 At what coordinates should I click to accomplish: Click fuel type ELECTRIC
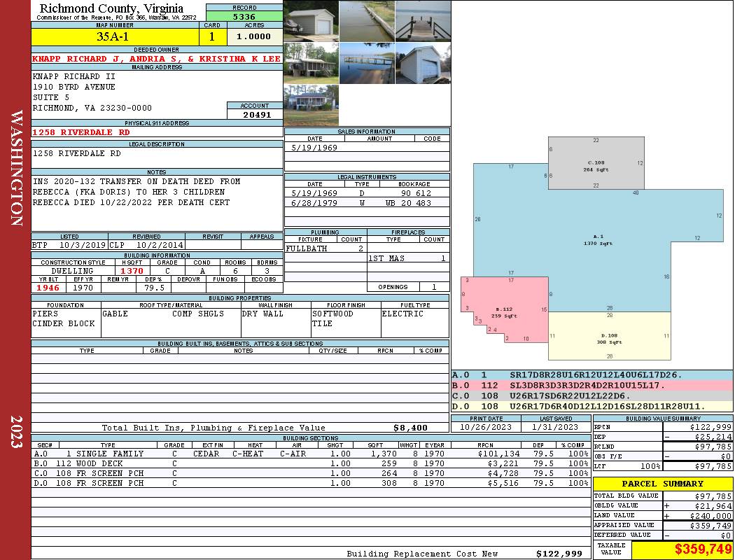coord(402,314)
